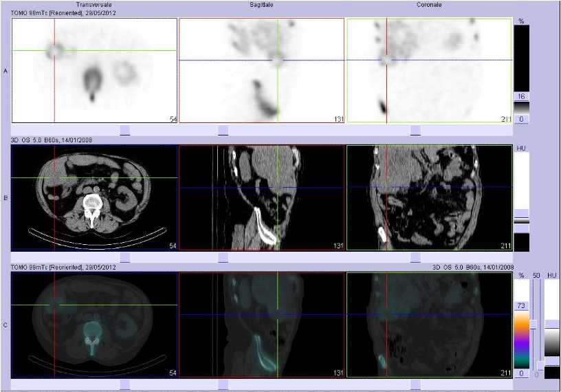Click slice slider under row A coronal view

pos(415,130)
